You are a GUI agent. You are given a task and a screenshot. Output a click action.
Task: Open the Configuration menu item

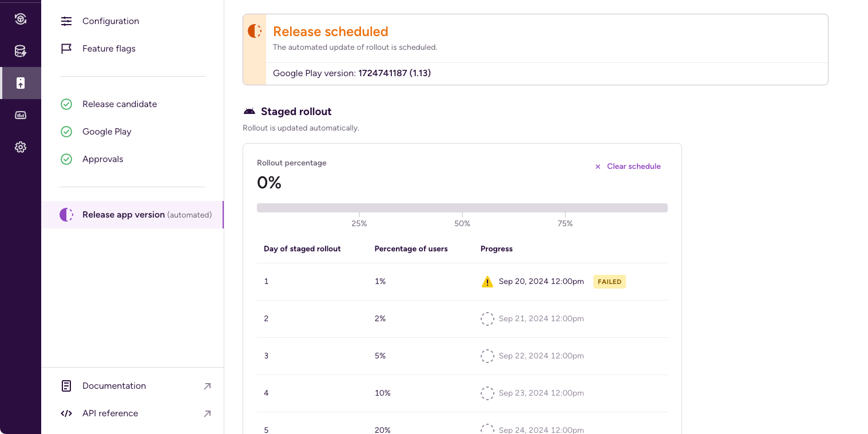click(110, 21)
